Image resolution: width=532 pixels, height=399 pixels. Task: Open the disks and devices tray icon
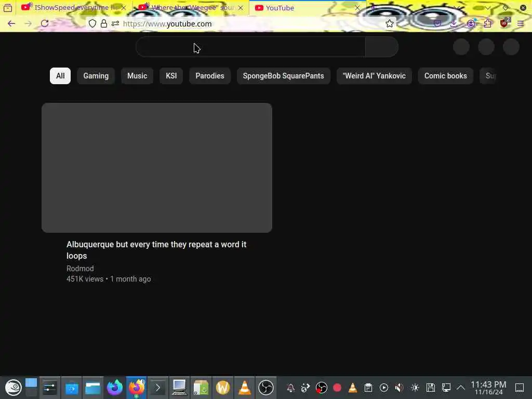[431, 388]
